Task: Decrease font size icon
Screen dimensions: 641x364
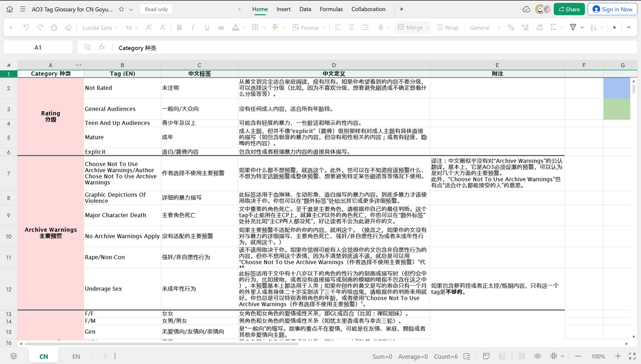Action: 163,27
